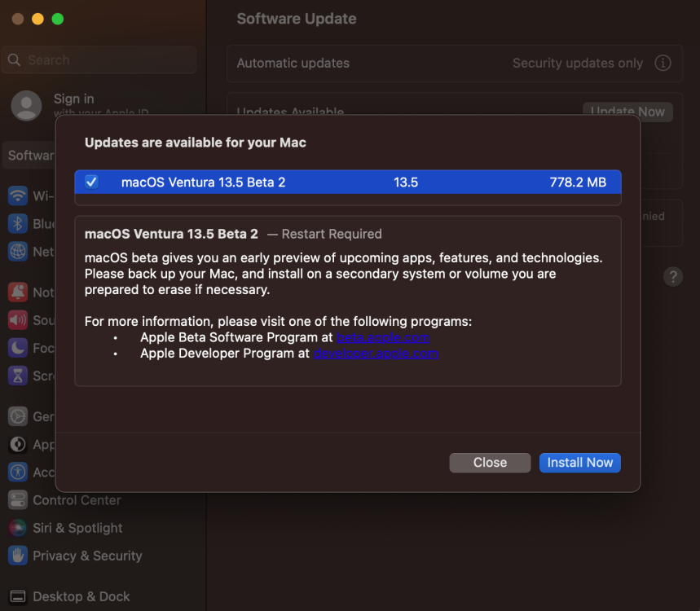Open the Automatic updates info icon
700x611 pixels.
click(663, 63)
